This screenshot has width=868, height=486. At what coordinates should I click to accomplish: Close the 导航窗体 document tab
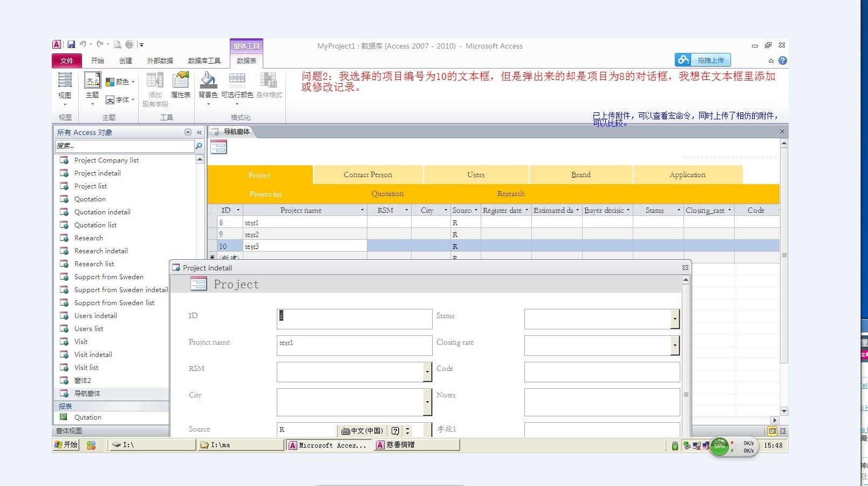[782, 132]
